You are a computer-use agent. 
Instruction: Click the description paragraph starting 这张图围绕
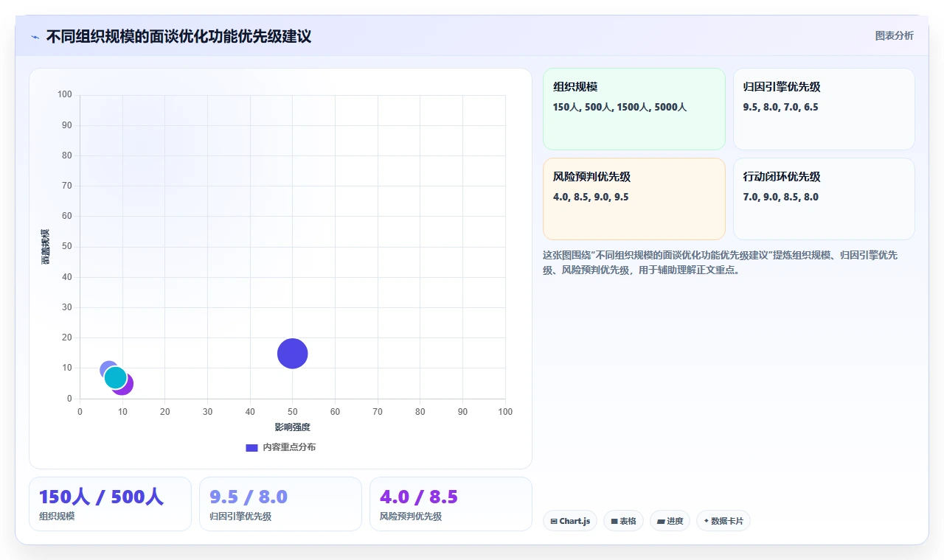pos(720,262)
